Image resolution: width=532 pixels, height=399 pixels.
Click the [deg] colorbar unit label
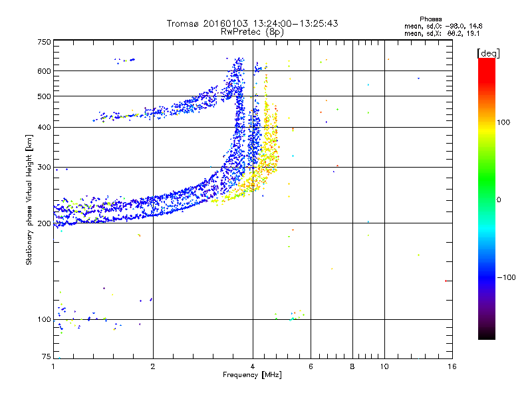pyautogui.click(x=488, y=53)
